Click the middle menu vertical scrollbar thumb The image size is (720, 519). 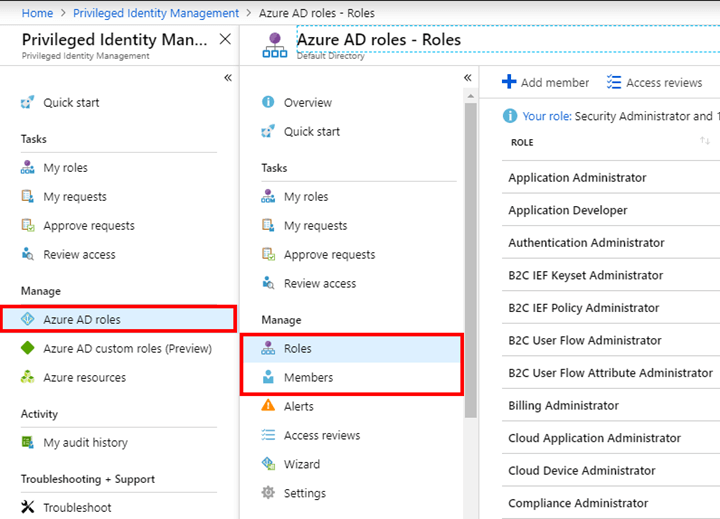(470, 260)
